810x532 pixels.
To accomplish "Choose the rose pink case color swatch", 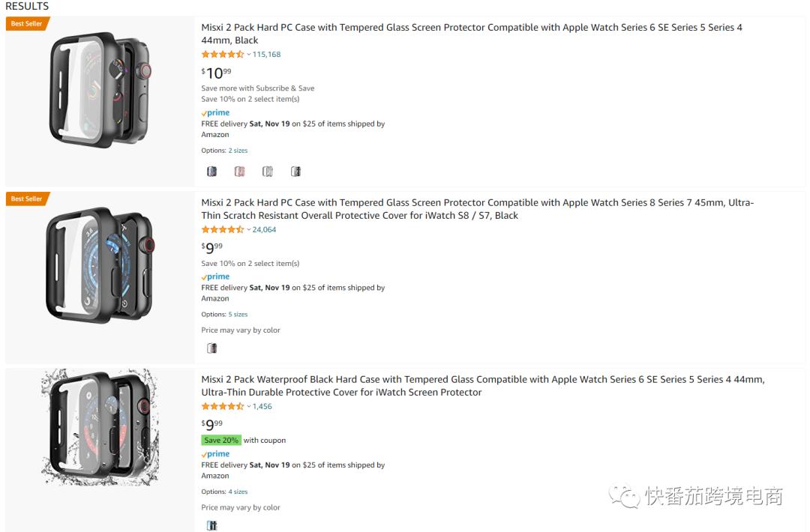I will point(239,172).
